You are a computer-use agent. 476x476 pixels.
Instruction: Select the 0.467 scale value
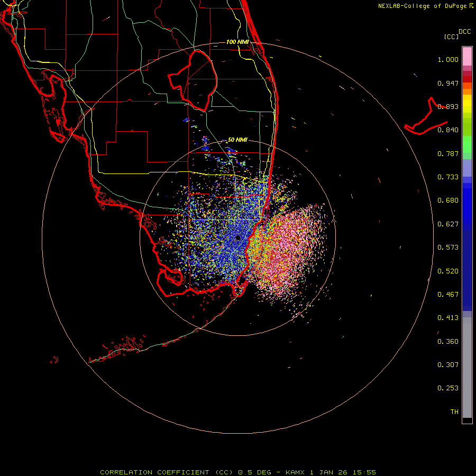448,295
